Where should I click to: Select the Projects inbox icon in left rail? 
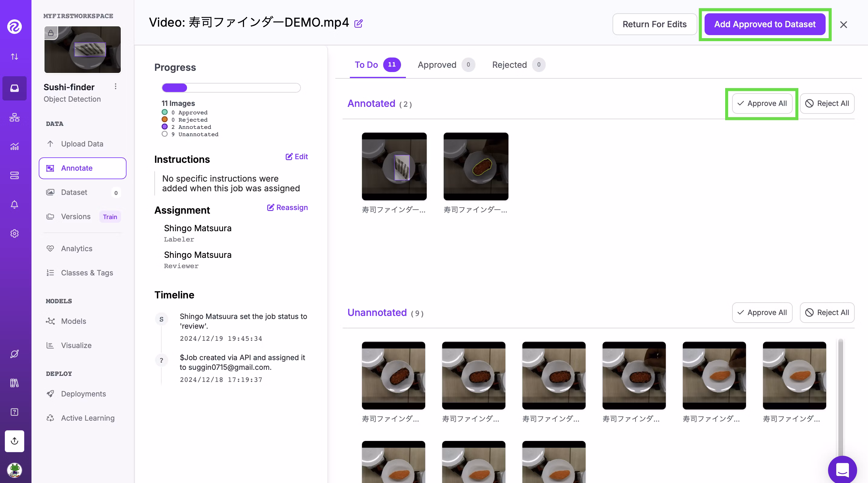tap(15, 88)
